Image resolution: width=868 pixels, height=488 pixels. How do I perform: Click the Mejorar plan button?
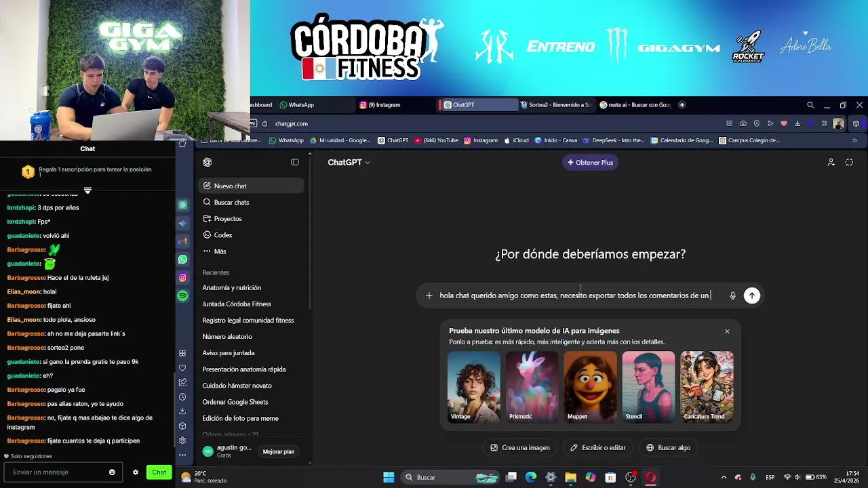(279, 451)
